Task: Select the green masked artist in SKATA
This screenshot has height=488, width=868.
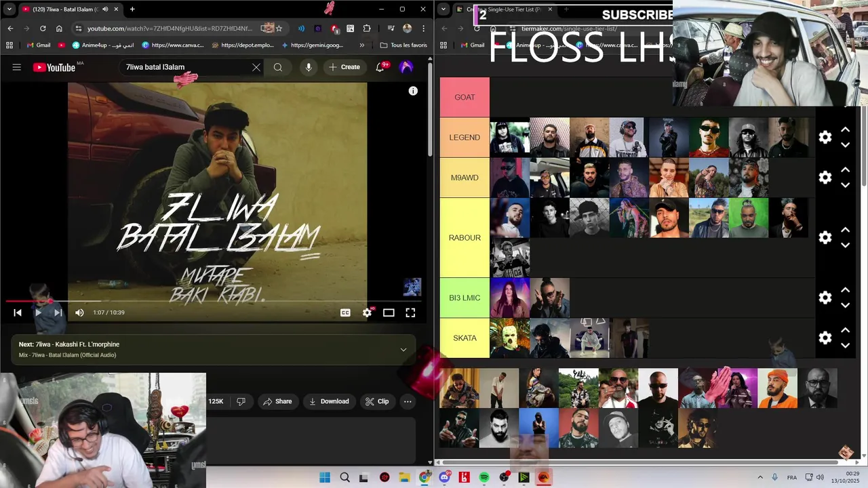Action: point(510,338)
